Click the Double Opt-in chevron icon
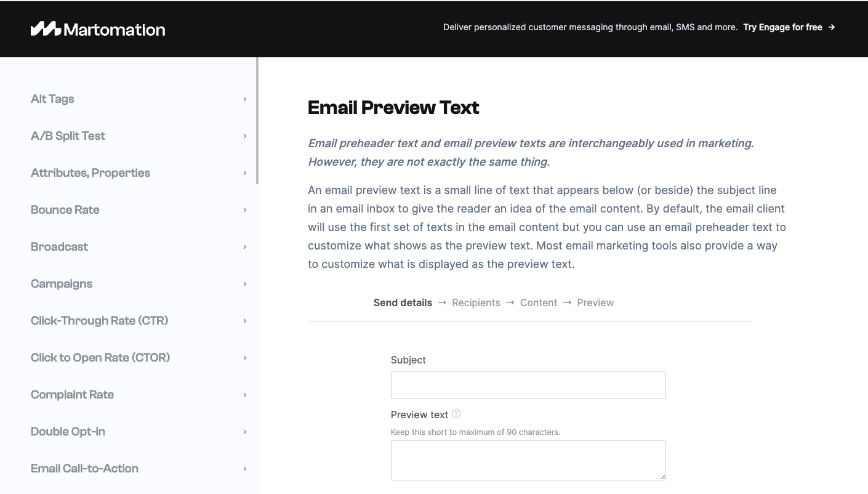Screen dimensions: 868x494 pos(245,432)
